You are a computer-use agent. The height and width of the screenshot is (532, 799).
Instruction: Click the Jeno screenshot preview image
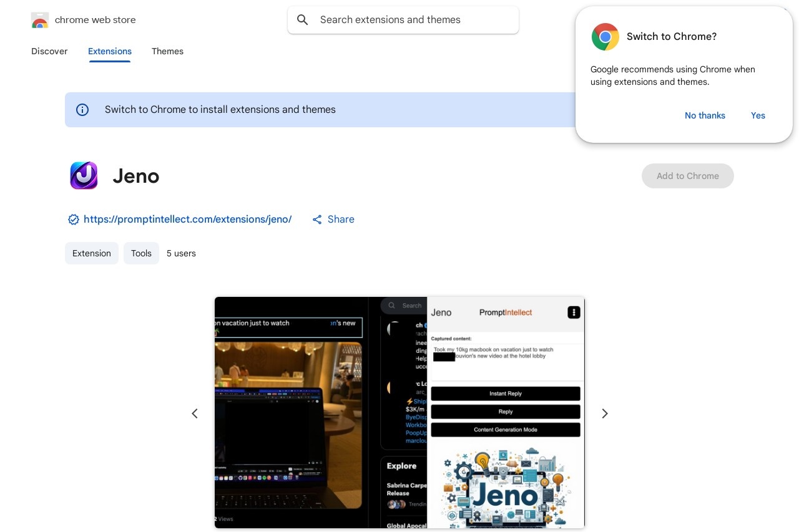point(399,413)
